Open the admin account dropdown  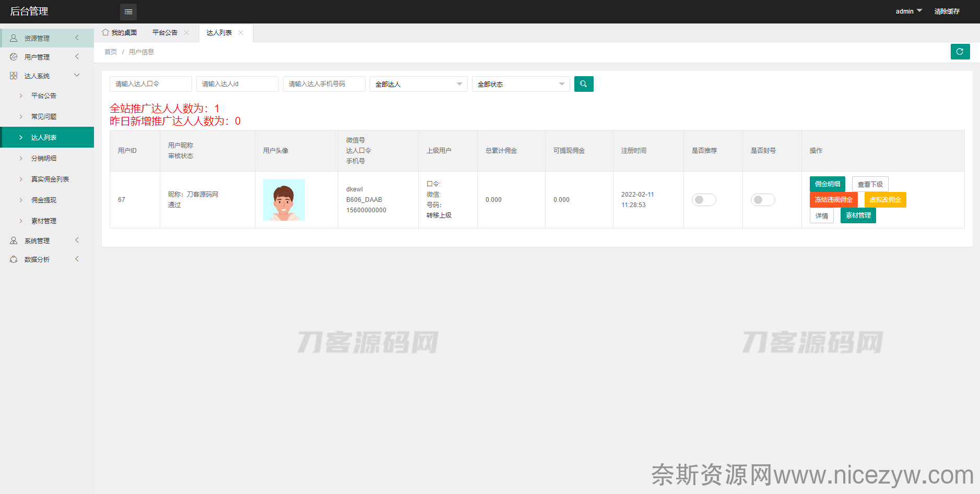[909, 11]
